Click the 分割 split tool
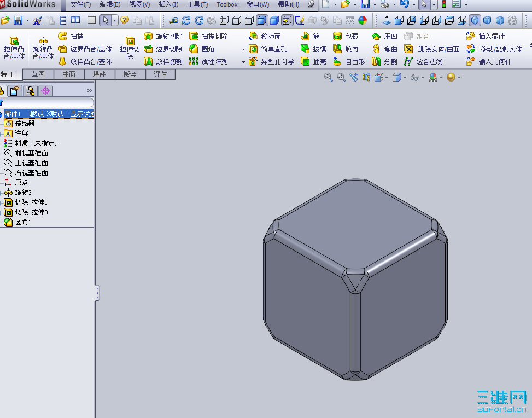Screen dimensions: 532x418 click(384, 61)
